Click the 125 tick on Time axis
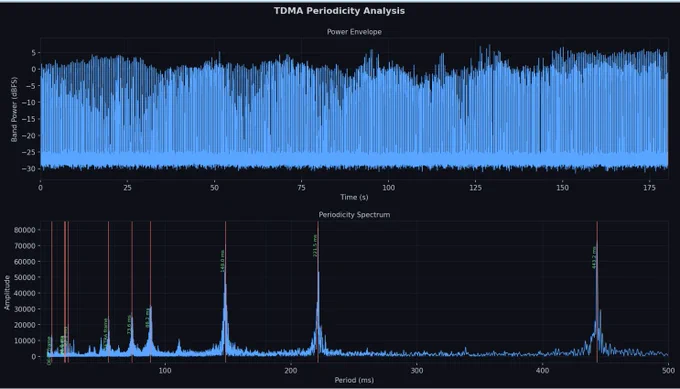680x389 pixels. pos(475,188)
